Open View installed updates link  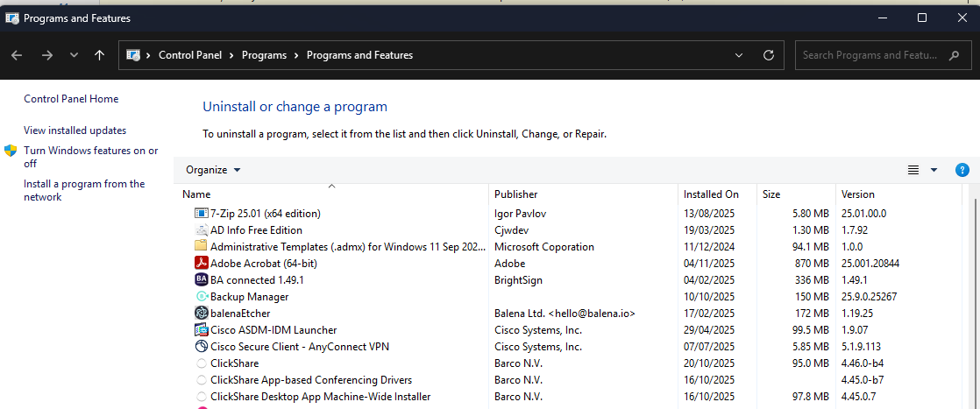[x=75, y=130]
